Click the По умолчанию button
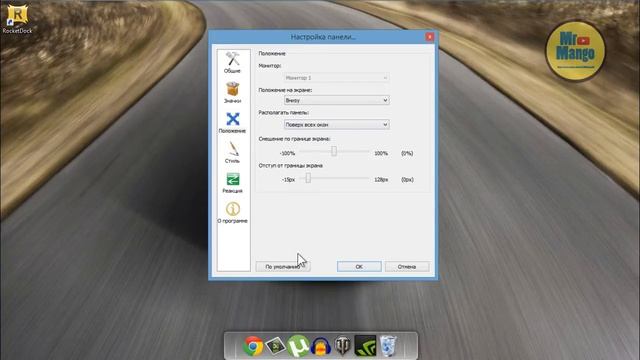This screenshot has height=360, width=640. pyautogui.click(x=283, y=267)
